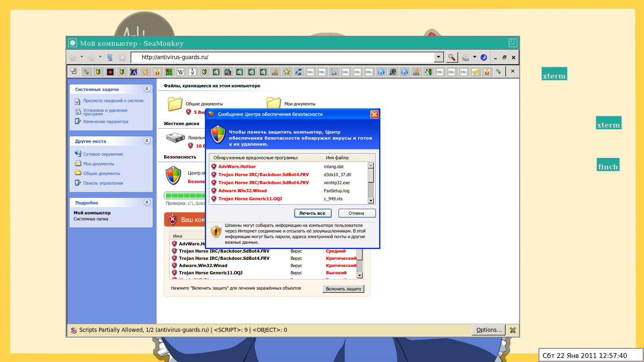This screenshot has height=362, width=644.
Task: Open Сетевое окружение link
Action: click(103, 154)
